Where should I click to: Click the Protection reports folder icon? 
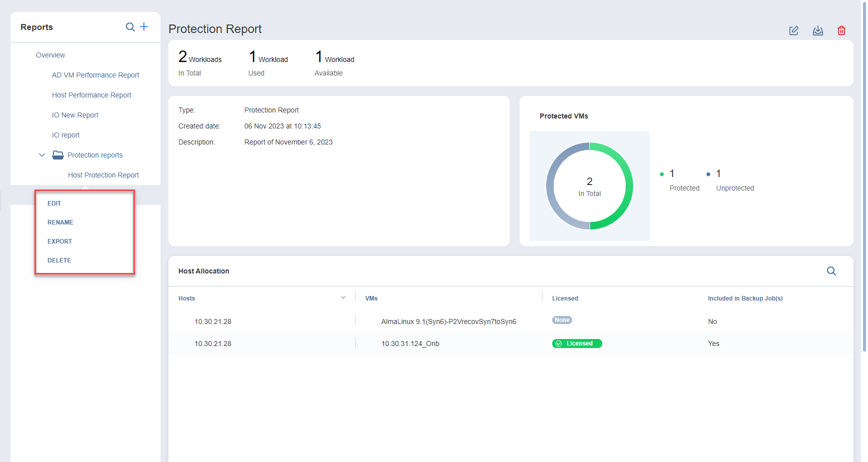point(58,155)
